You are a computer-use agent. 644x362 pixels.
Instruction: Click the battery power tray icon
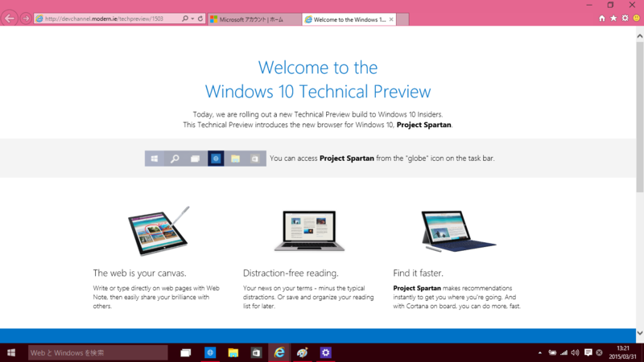[552, 352]
